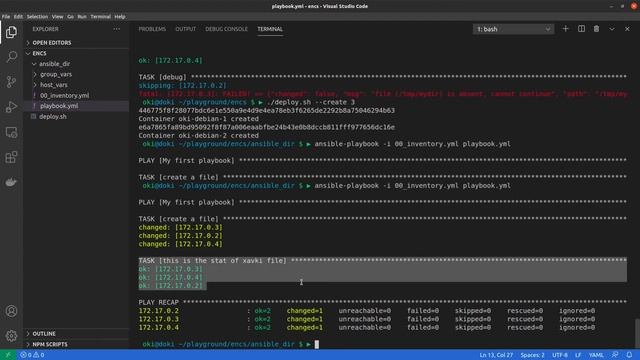Switch to the DEBUG CONSOLE tab
The width and height of the screenshot is (640, 360).
(x=227, y=29)
